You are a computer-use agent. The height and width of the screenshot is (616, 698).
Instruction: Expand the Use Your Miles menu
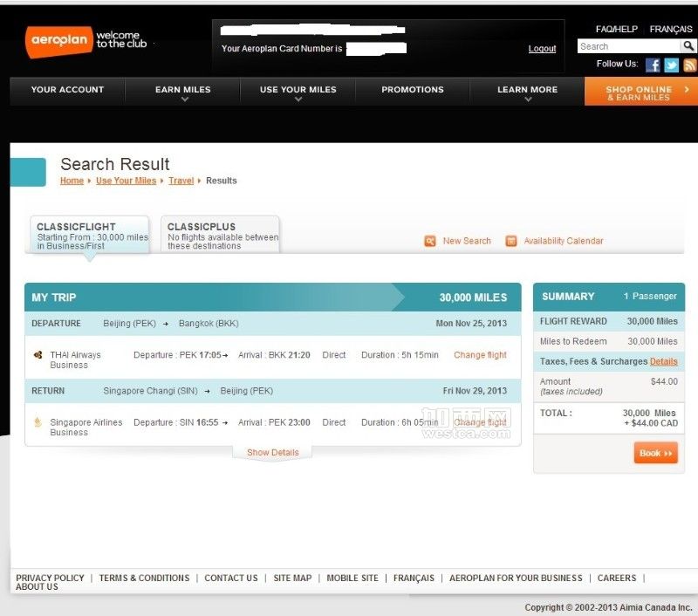pos(298,91)
